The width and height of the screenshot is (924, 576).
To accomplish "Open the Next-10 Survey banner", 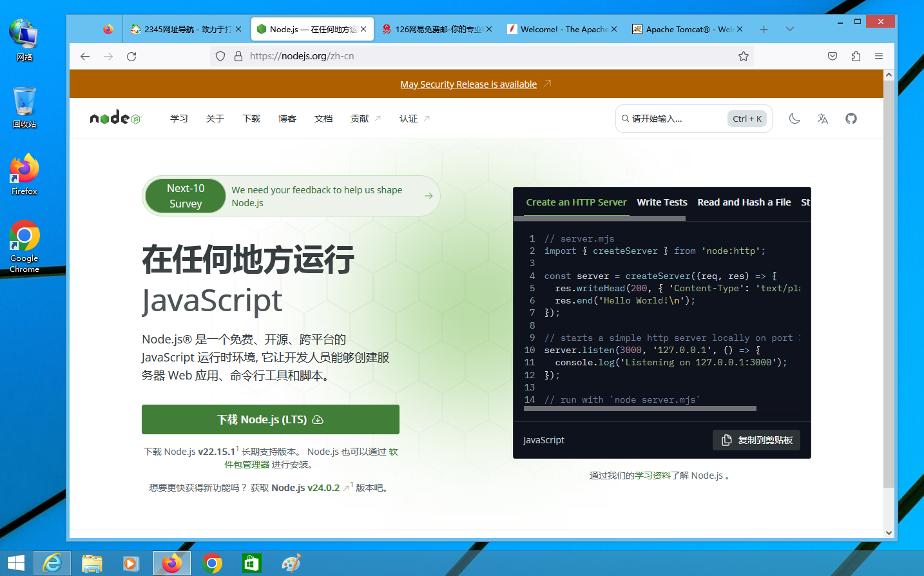I will [x=291, y=196].
